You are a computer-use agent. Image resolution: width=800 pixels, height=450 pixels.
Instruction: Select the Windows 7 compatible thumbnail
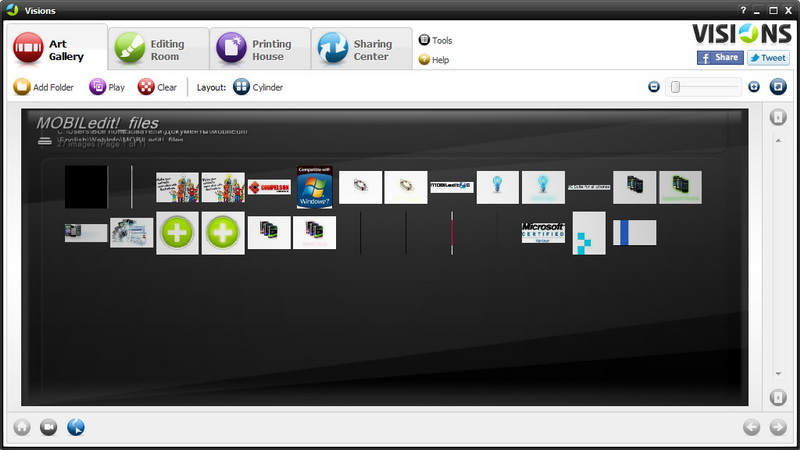[315, 187]
